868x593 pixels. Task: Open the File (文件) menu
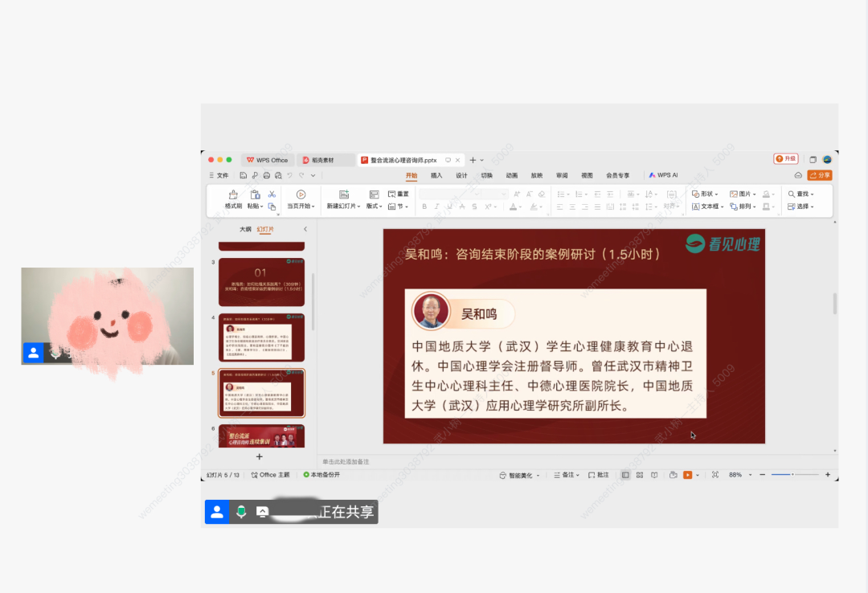(219, 175)
